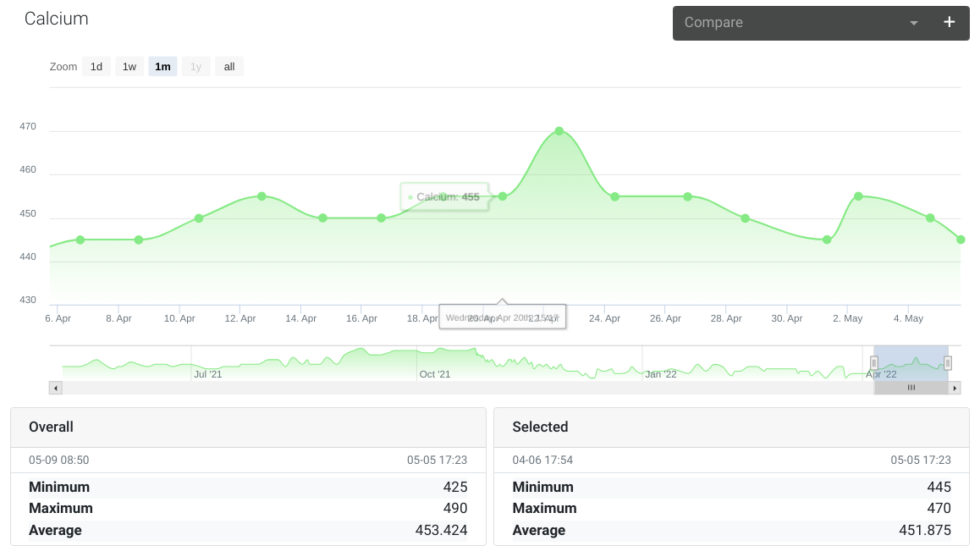
Task: Click the plus icon beside Compare
Action: 949,23
